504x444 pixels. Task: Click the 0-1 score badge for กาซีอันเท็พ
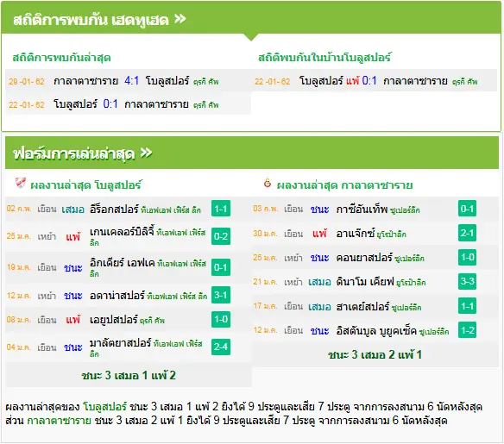(x=467, y=209)
